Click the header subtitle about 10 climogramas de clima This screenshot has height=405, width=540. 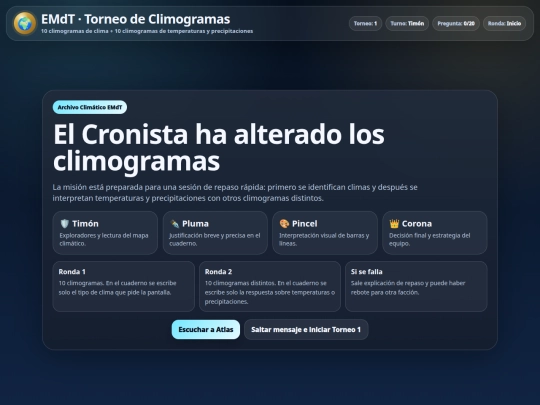tap(147, 31)
